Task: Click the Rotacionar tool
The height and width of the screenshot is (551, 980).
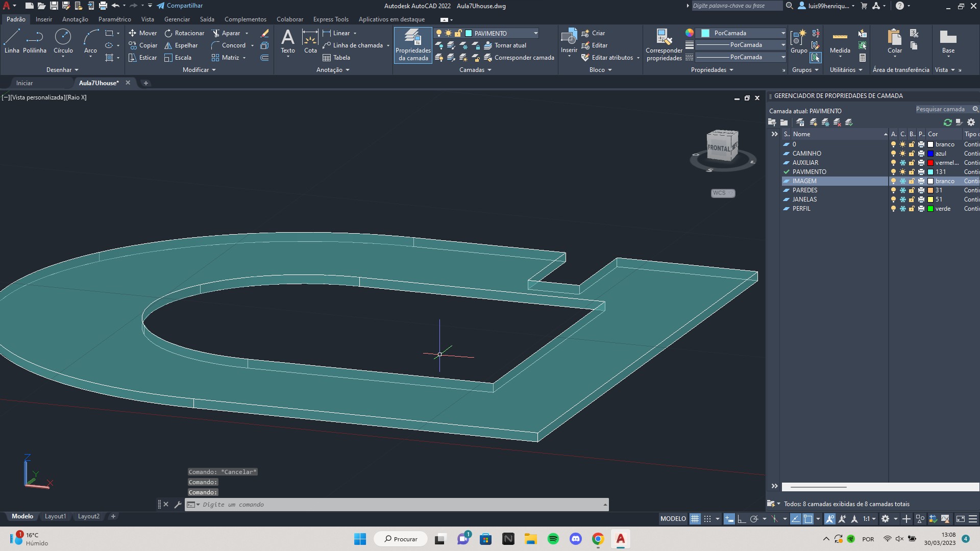Action: (184, 33)
